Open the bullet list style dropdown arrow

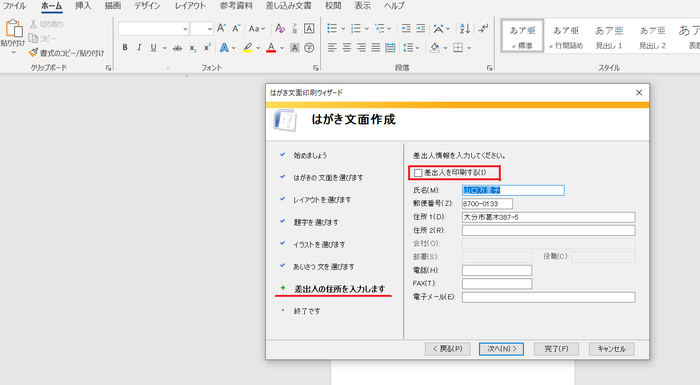[343, 29]
